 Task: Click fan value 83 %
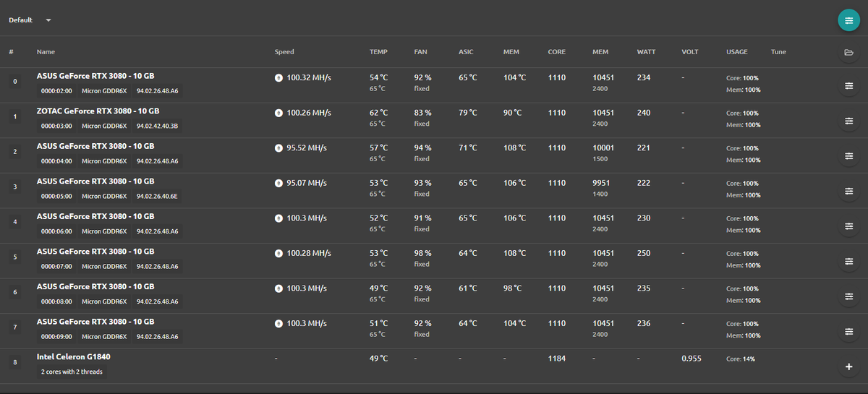[422, 113]
